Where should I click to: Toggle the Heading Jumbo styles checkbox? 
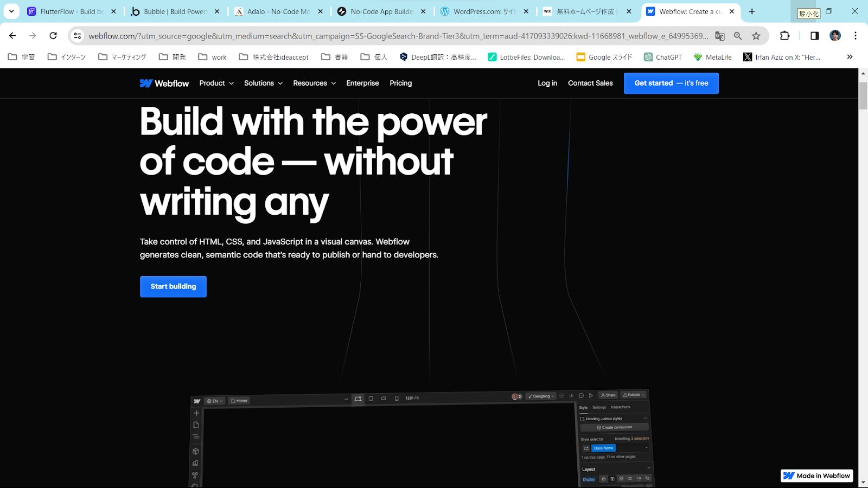pos(582,419)
